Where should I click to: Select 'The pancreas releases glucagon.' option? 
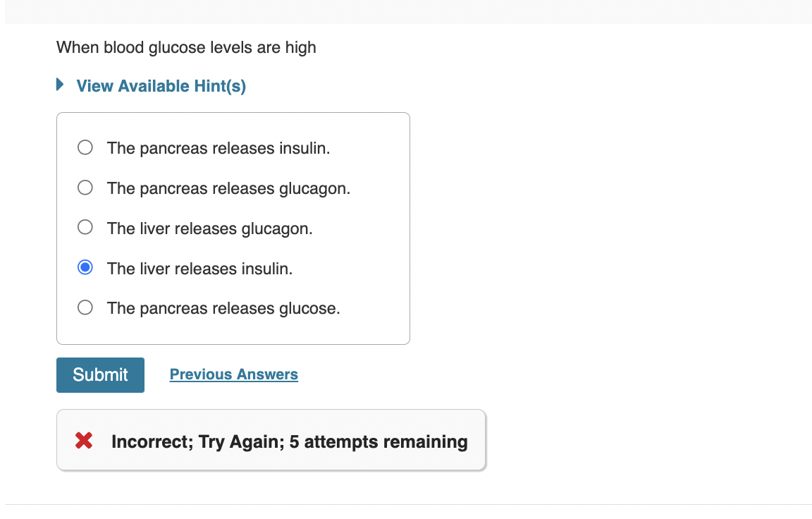[x=85, y=188]
